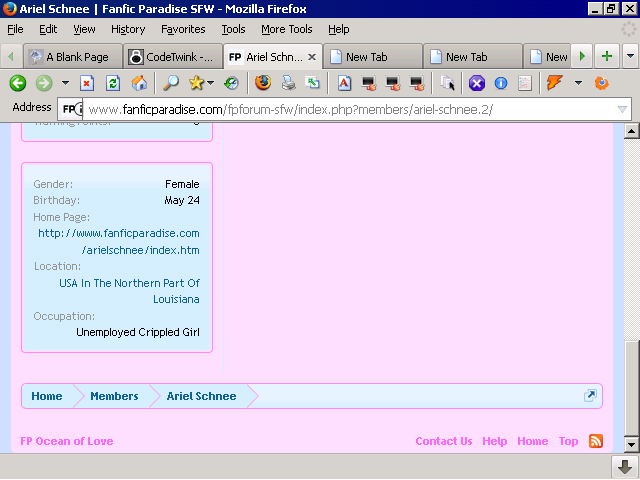Click the Unemployed Crippled Girl occupation text
This screenshot has width=640, height=480.
(138, 332)
